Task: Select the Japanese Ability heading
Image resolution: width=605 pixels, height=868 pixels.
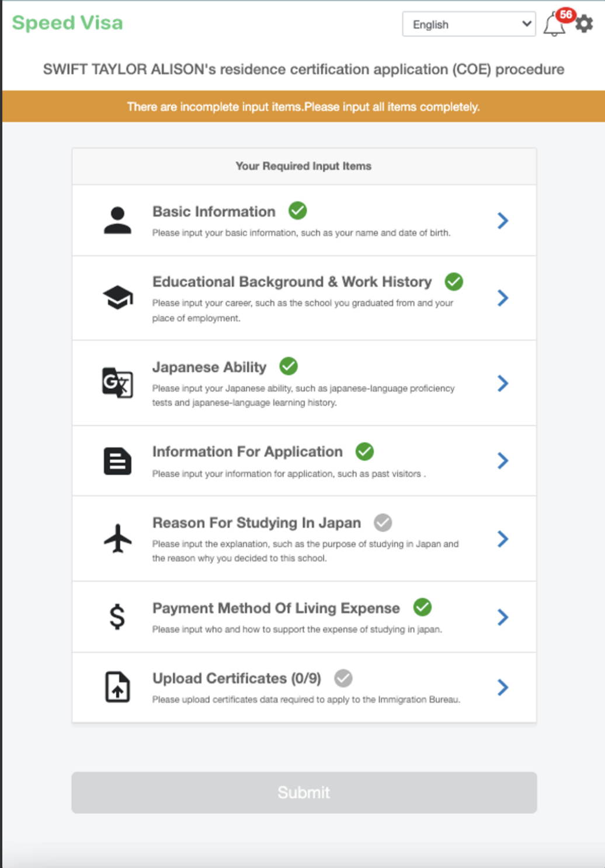Action: (209, 367)
